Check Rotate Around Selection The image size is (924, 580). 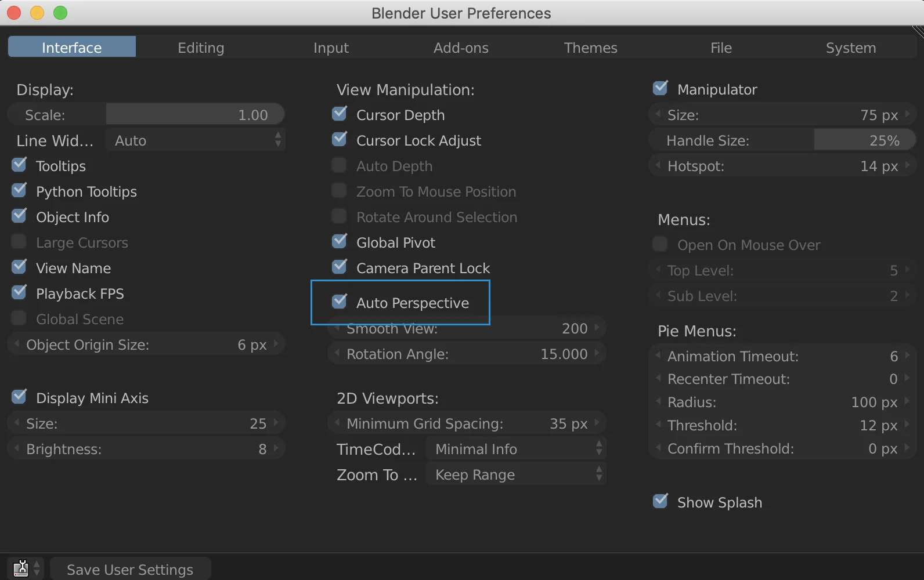[340, 216]
